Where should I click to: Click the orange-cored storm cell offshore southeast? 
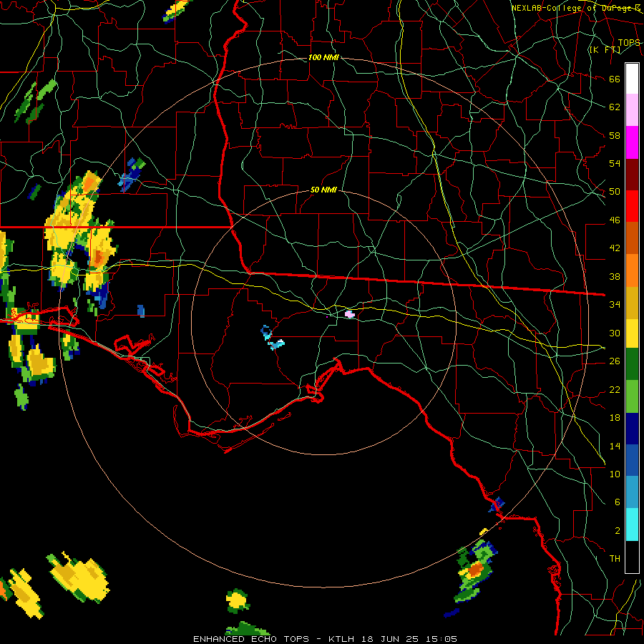[x=476, y=569]
